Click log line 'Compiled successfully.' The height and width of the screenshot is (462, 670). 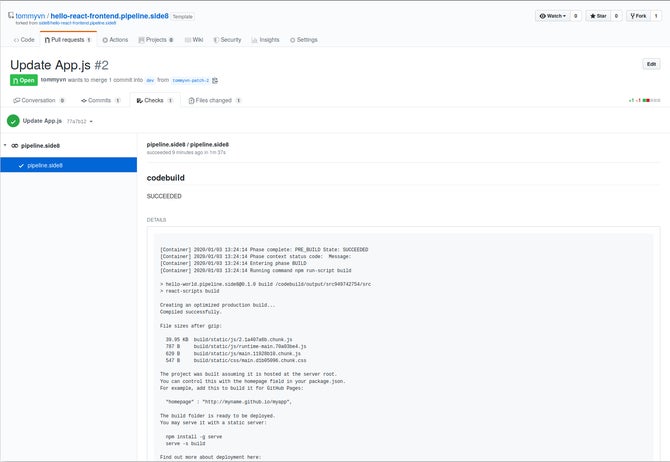click(x=191, y=312)
